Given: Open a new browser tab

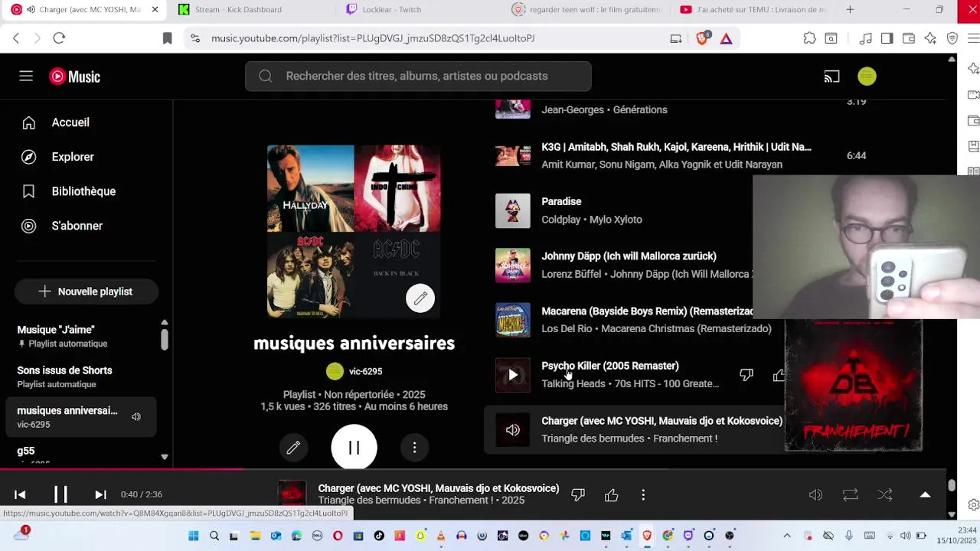Looking at the screenshot, I should tap(850, 9).
